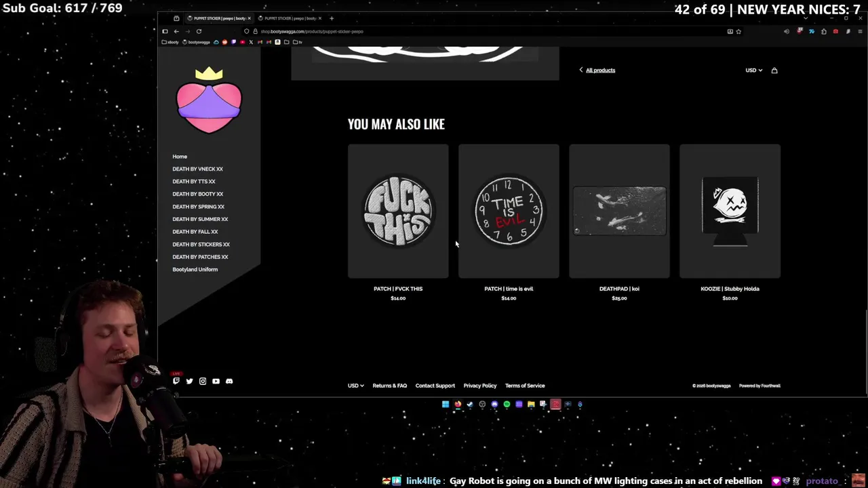
Task: Open the top USD currency dropdown
Action: (753, 70)
